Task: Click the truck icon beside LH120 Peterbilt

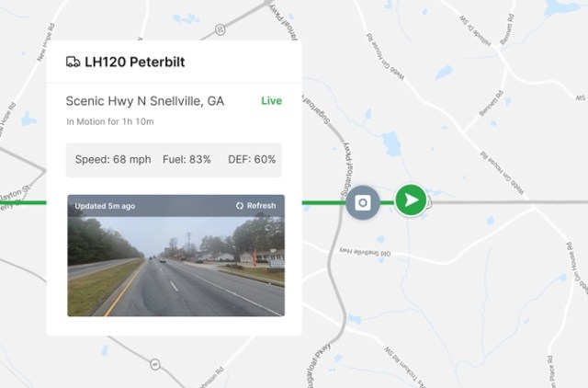Action: coord(73,62)
